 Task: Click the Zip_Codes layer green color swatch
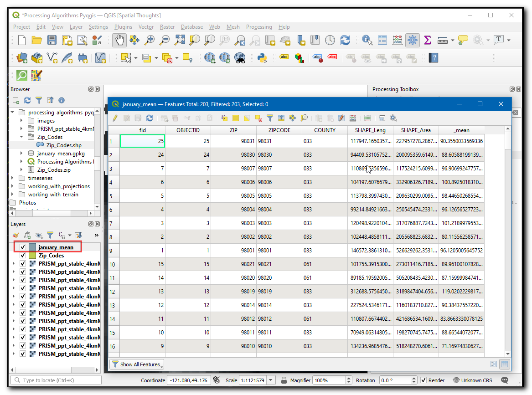32,256
